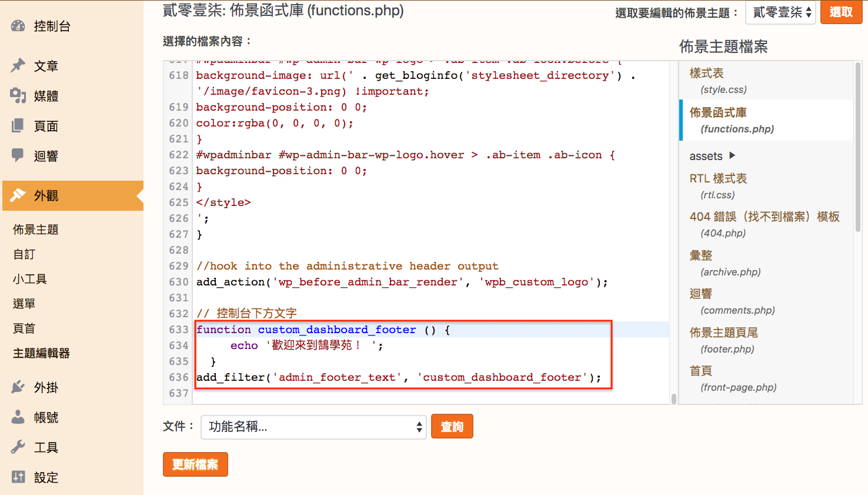Image resolution: width=868 pixels, height=495 pixels.
Task: Open the 自訂 customize submenu item
Action: tap(24, 254)
